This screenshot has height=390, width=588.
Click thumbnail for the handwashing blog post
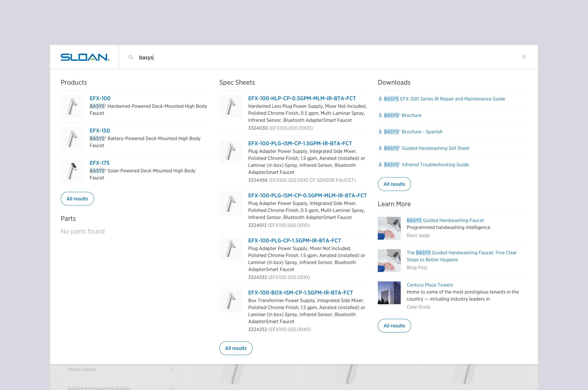[x=389, y=260]
